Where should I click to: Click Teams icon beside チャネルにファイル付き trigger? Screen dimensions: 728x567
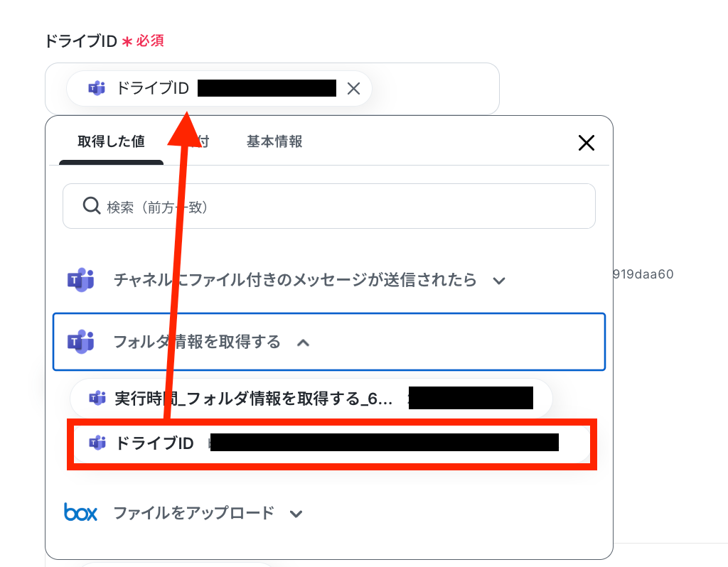(81, 280)
